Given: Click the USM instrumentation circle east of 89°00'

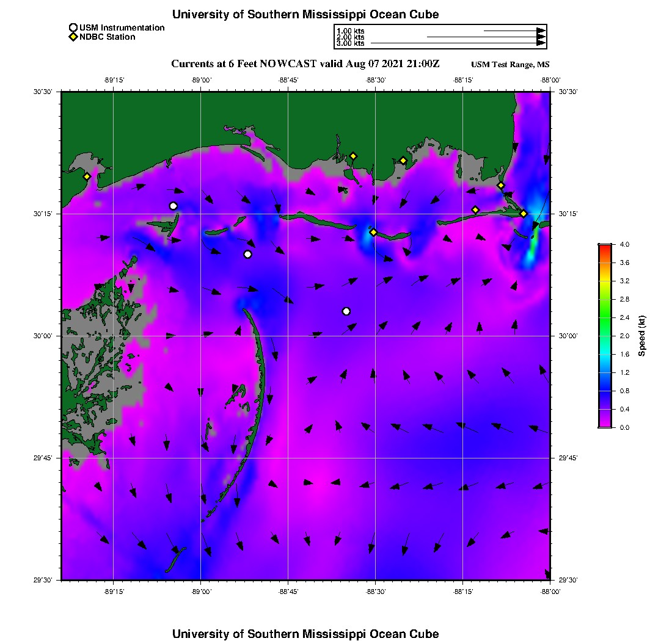Looking at the screenshot, I should pyautogui.click(x=247, y=254).
